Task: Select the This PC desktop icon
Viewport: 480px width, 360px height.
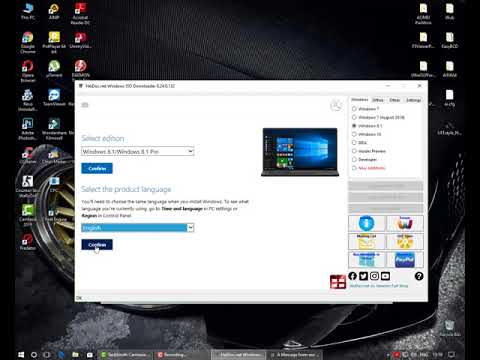Action: click(x=28, y=12)
